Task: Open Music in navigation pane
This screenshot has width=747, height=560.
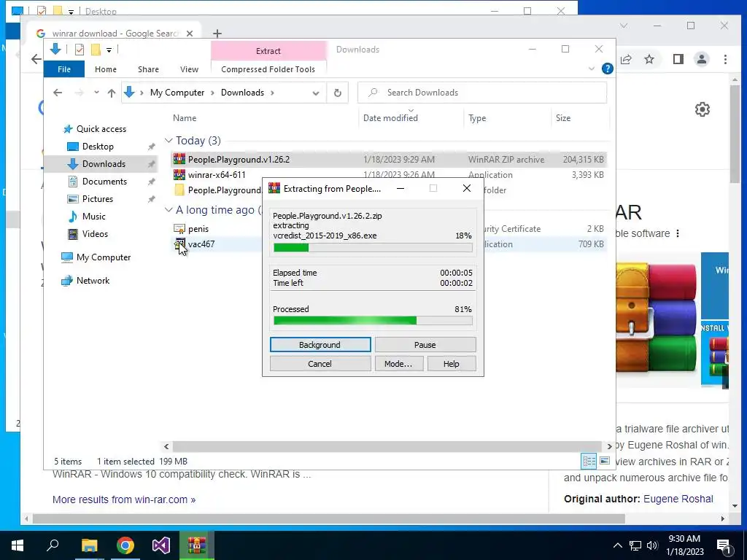Action: 93,216
